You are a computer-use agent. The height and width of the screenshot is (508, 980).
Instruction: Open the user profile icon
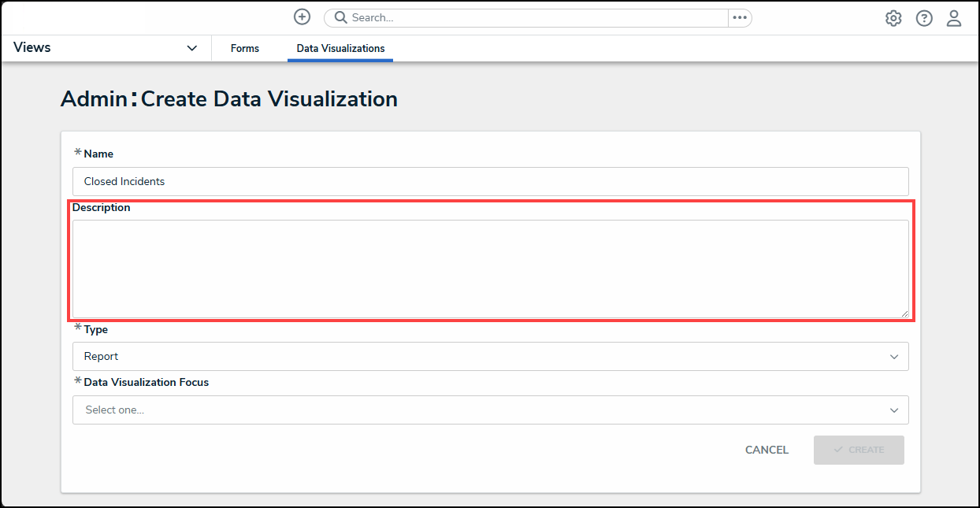coord(954,18)
